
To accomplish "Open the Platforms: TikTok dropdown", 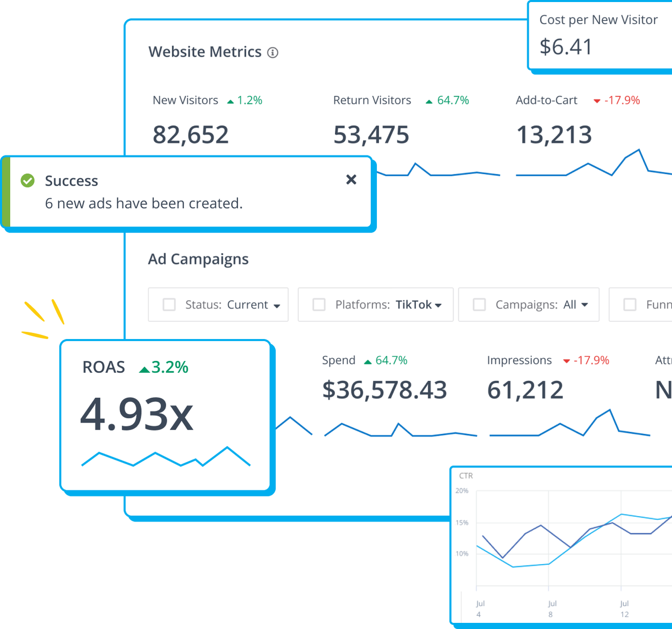I will (x=439, y=305).
